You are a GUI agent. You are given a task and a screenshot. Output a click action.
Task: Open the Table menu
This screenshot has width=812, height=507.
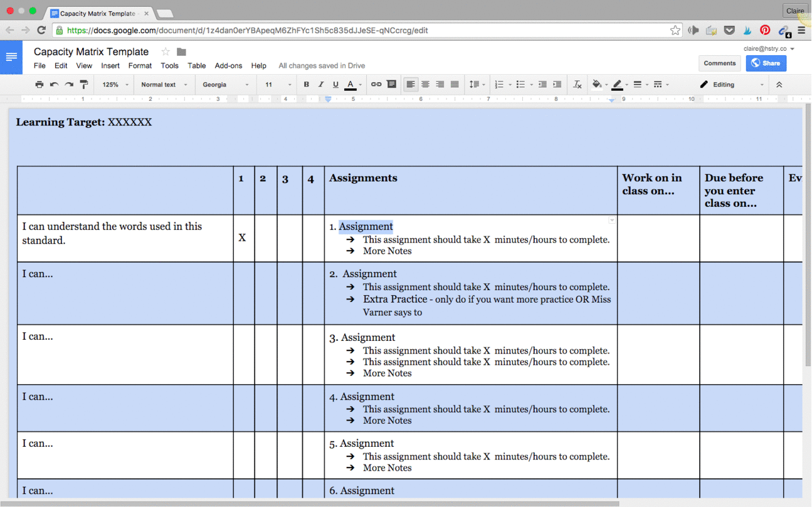(196, 65)
